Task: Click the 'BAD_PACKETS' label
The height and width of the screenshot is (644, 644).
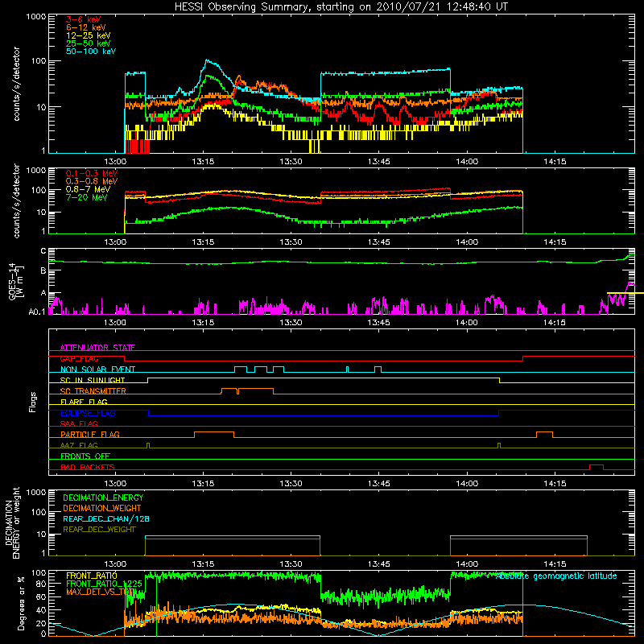Action: 88,468
